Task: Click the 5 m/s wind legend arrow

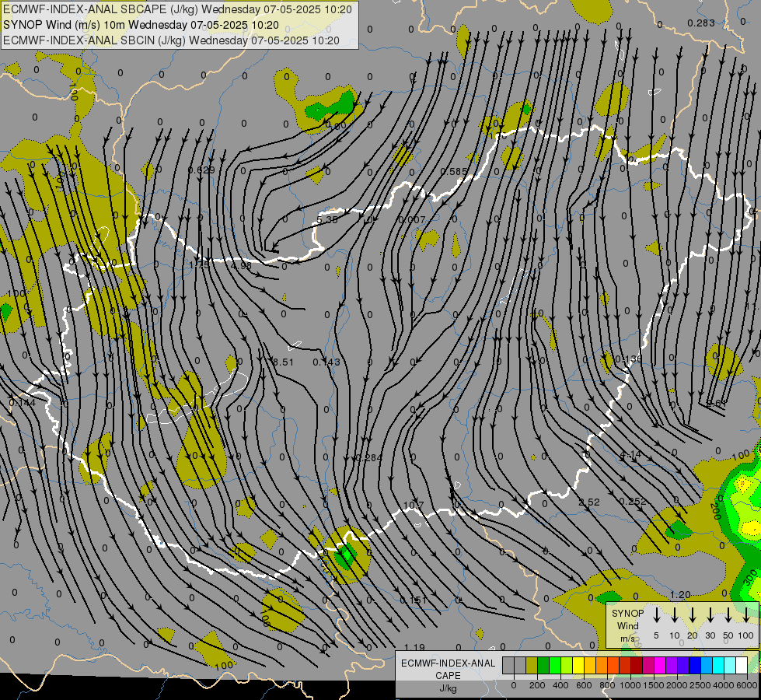Action: point(656,614)
